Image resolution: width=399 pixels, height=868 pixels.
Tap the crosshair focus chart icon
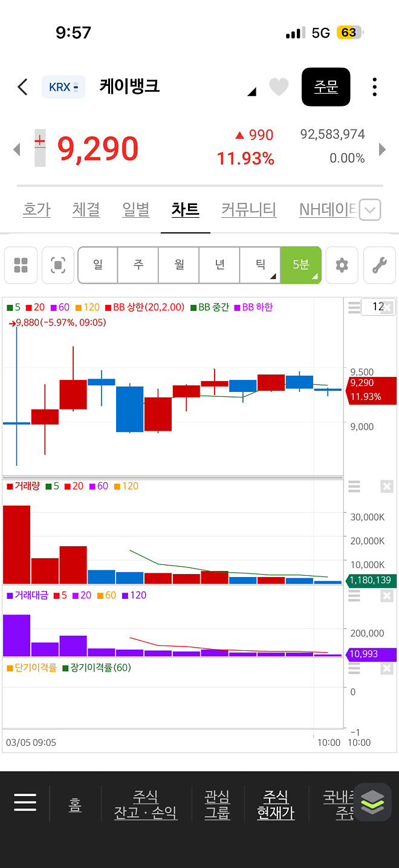[58, 265]
